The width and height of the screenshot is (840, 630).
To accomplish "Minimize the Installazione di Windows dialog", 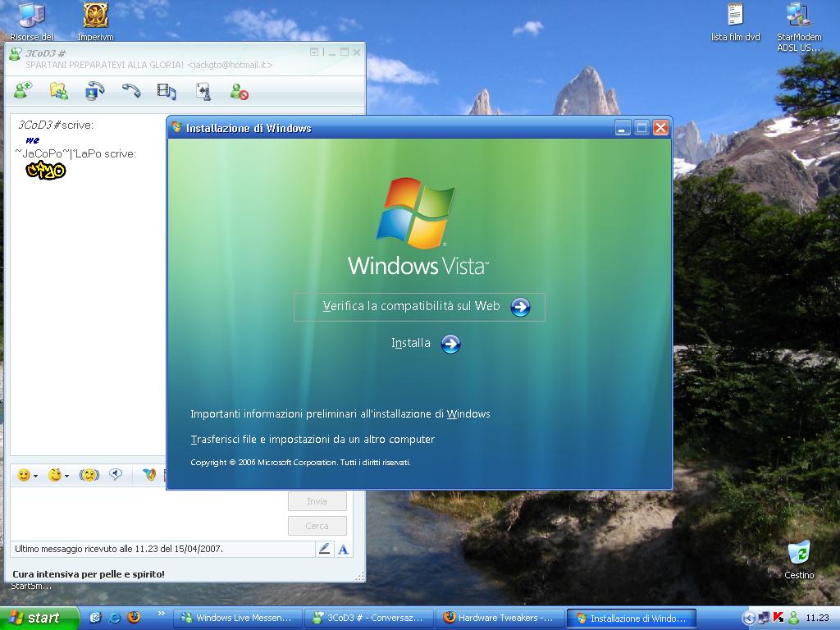I will click(623, 128).
